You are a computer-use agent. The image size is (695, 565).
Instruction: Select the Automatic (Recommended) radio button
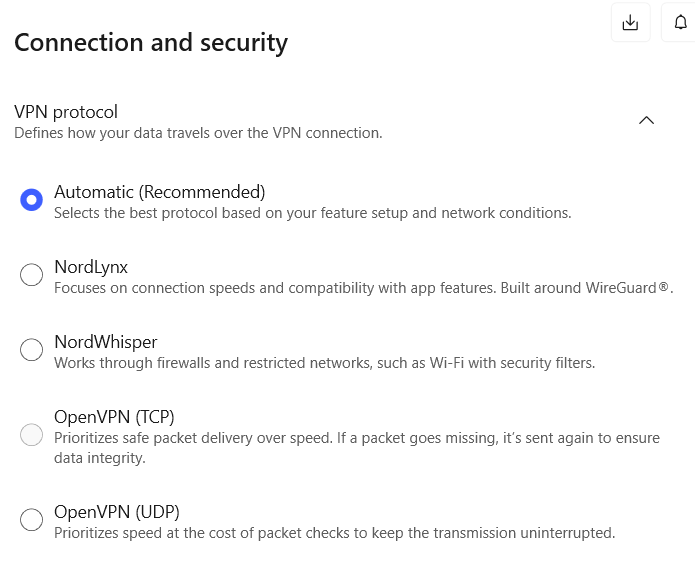pos(32,200)
